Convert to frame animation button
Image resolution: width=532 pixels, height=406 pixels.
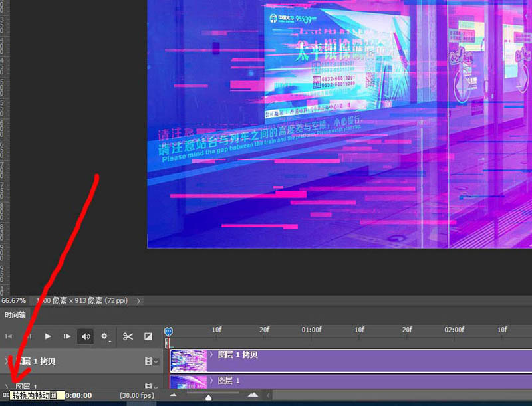(5, 395)
